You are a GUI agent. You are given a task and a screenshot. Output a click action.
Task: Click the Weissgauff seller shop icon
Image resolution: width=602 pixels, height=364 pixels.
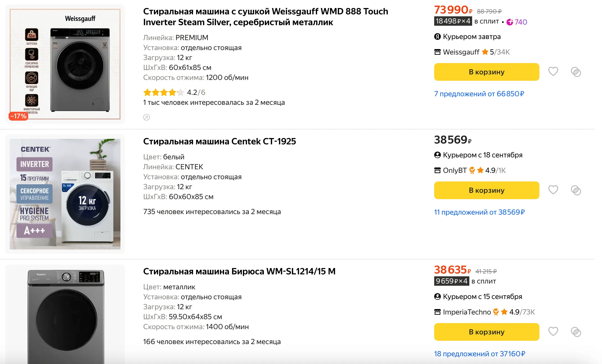[438, 52]
